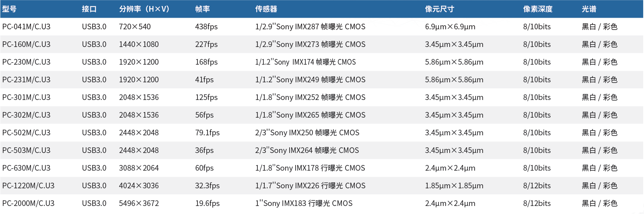Click the Sony IMX273 sensor cell
Viewport: 644px width, 214px height.
point(310,44)
